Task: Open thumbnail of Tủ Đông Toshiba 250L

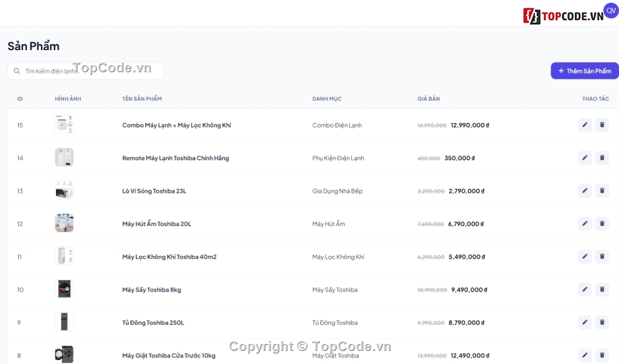Action: (64, 322)
